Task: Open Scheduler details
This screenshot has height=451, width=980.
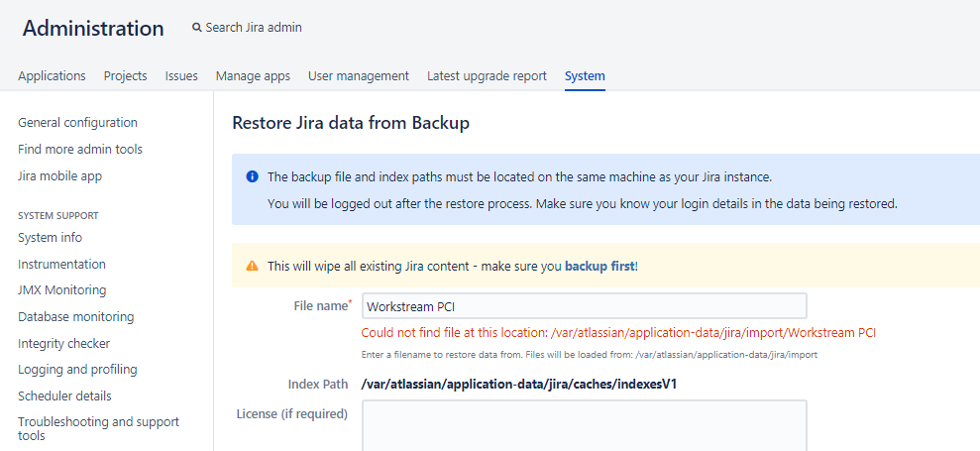Action: coord(65,395)
